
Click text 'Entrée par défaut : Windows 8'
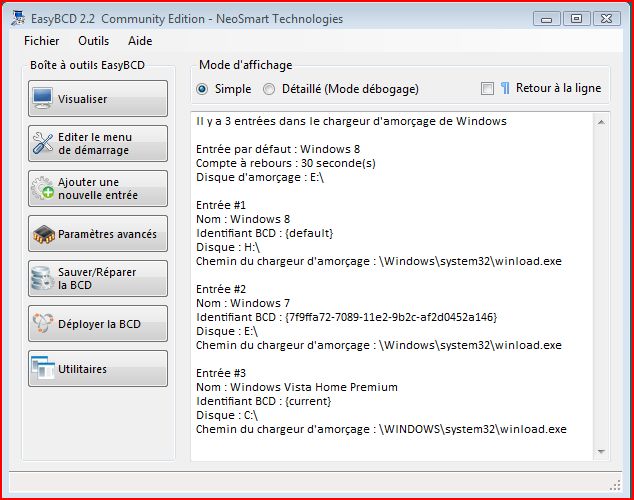[x=278, y=149]
